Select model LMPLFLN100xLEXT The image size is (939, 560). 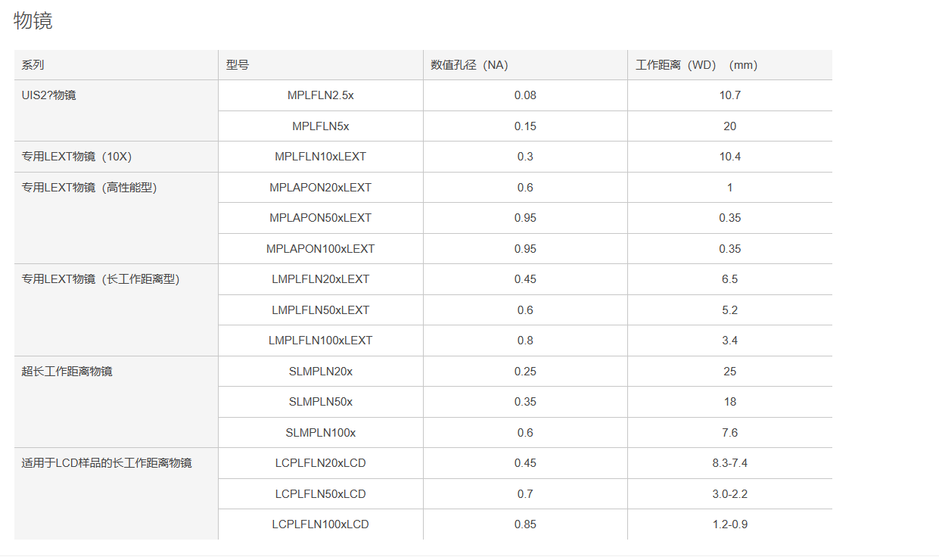[321, 341]
